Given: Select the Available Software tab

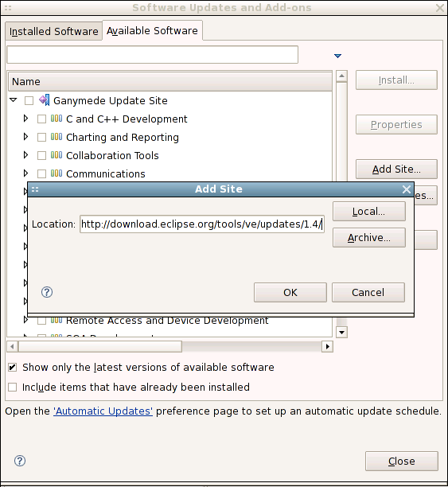Looking at the screenshot, I should click(x=152, y=31).
